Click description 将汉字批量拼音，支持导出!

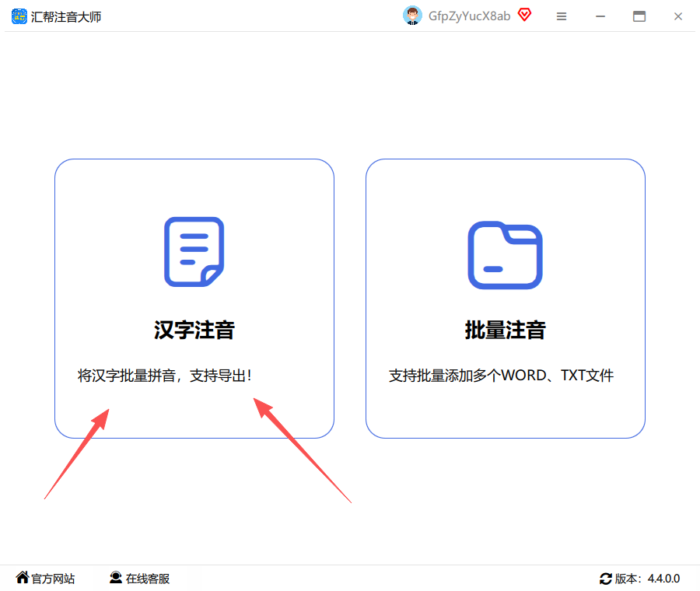pyautogui.click(x=165, y=376)
